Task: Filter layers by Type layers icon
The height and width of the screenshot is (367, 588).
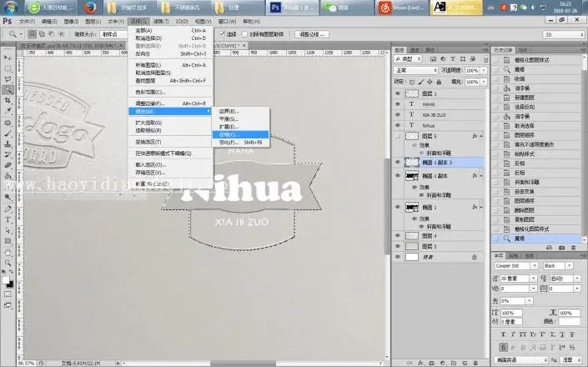Action: 453,59
